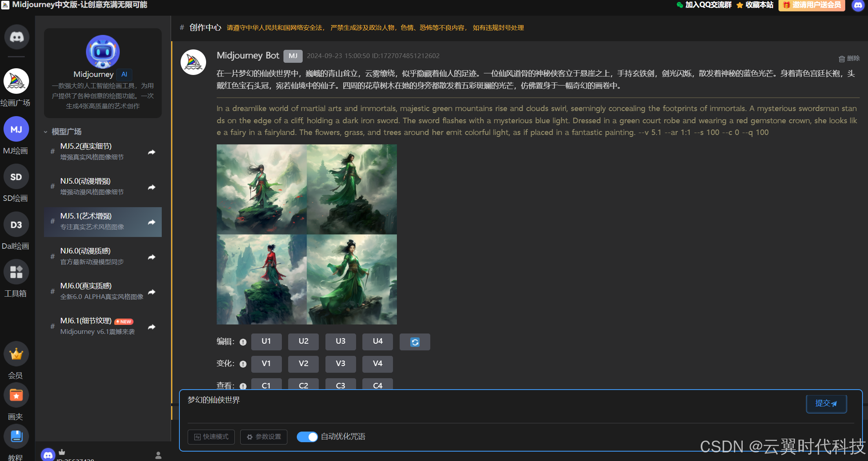The width and height of the screenshot is (868, 461).
Task: Select the MJ绘画 sidebar icon
Action: 16,129
